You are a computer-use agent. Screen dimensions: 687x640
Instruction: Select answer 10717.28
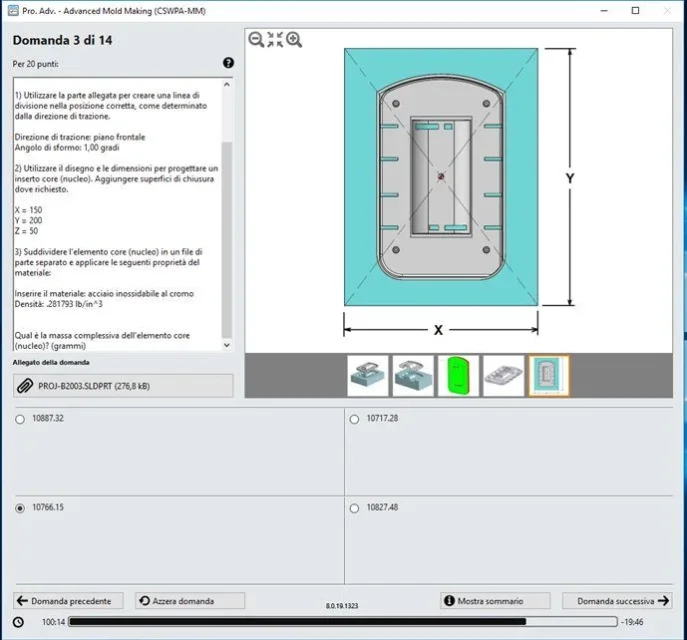354,419
